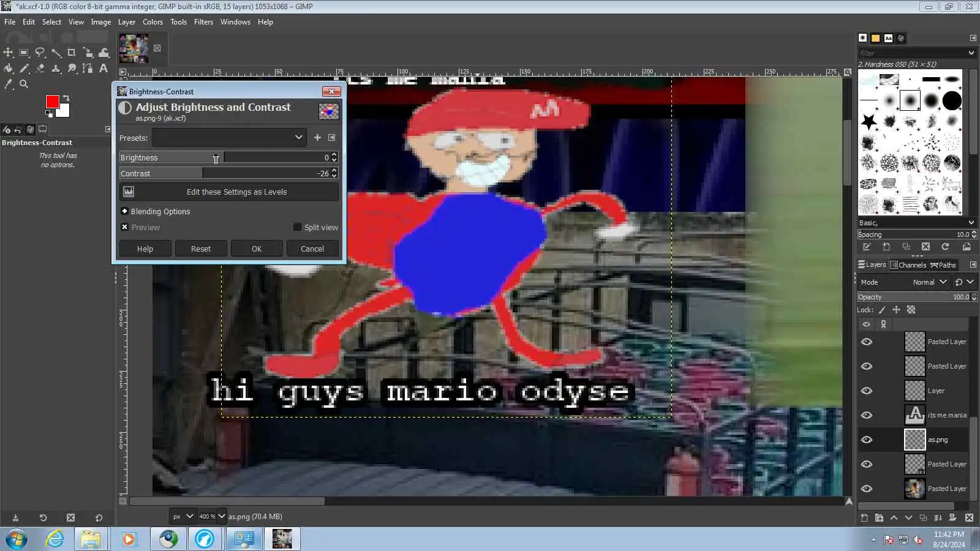Select the Rectangle Select tool
Image resolution: width=980 pixels, height=551 pixels.
(24, 53)
